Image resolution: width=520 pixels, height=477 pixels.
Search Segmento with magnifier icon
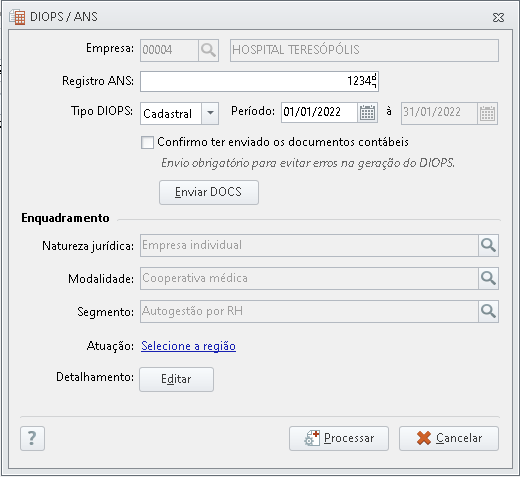488,311
